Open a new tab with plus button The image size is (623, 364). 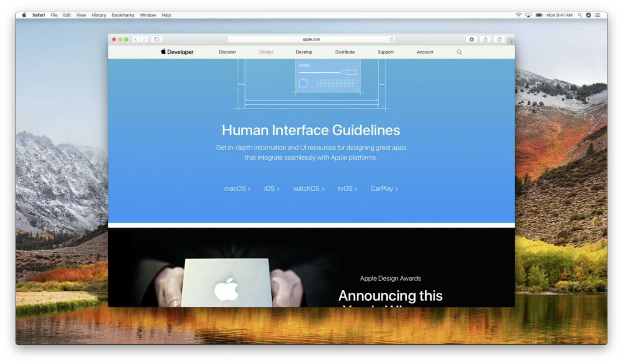pos(511,42)
